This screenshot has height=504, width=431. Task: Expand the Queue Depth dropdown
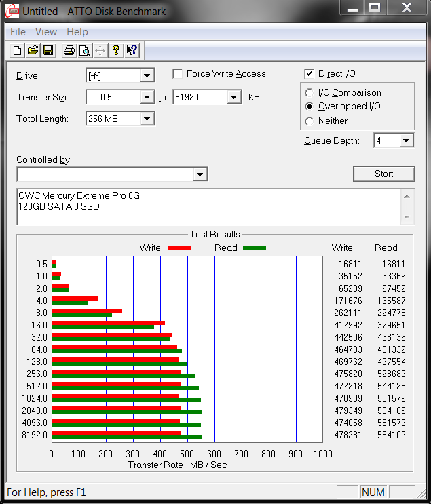coord(406,140)
